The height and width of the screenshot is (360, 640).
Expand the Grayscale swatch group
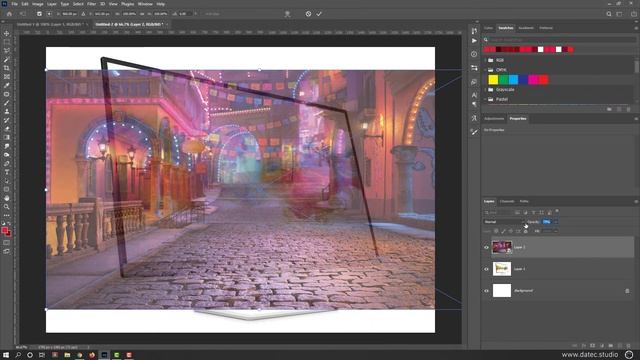point(486,89)
